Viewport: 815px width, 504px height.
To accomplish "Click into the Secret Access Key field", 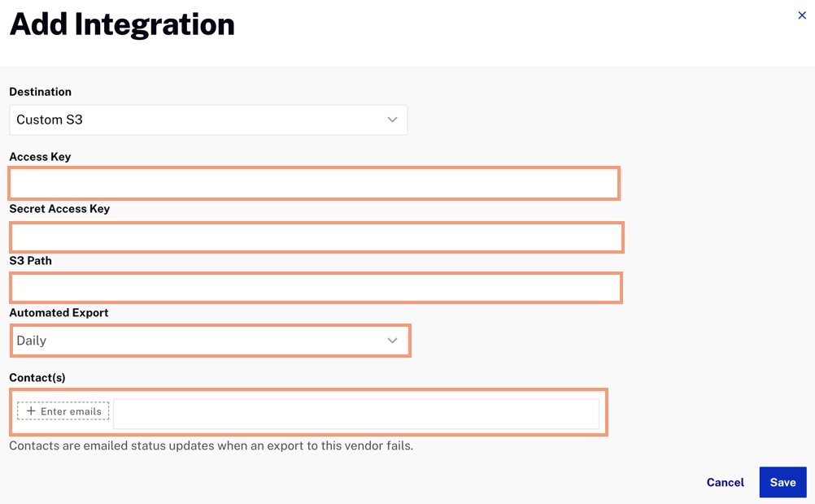I will pos(316,237).
